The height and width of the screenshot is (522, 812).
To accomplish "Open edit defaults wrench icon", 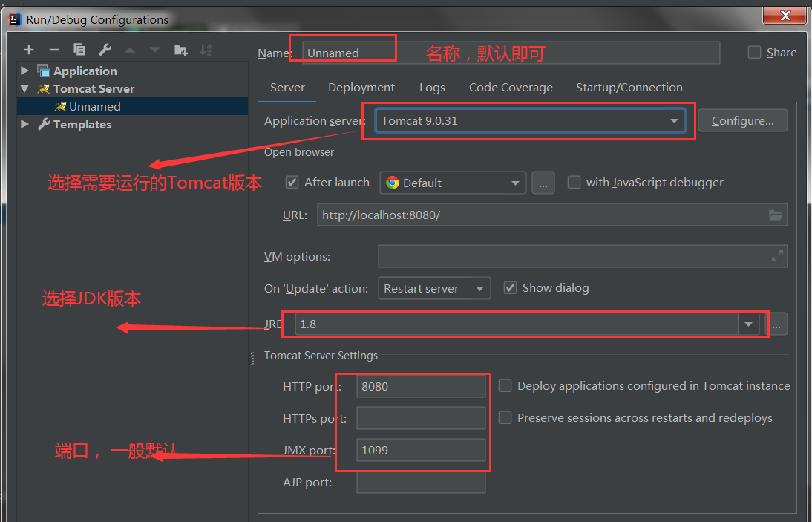I will click(x=105, y=49).
